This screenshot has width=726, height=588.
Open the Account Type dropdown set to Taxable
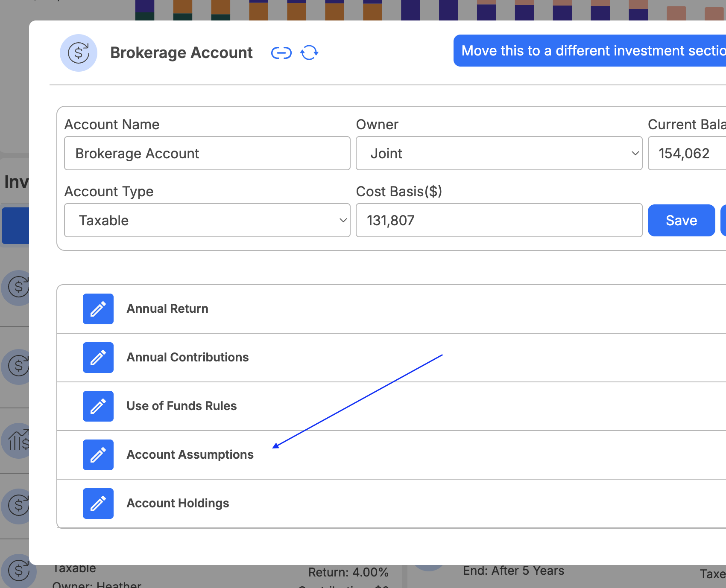click(207, 220)
